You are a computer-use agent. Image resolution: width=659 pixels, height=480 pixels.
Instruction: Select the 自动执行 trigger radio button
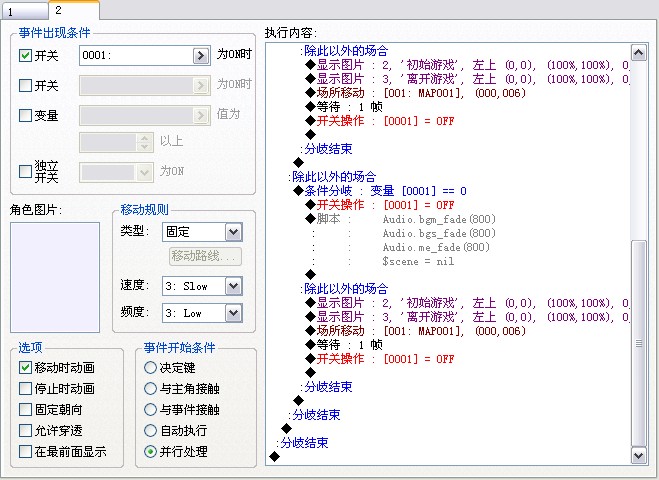(150, 430)
